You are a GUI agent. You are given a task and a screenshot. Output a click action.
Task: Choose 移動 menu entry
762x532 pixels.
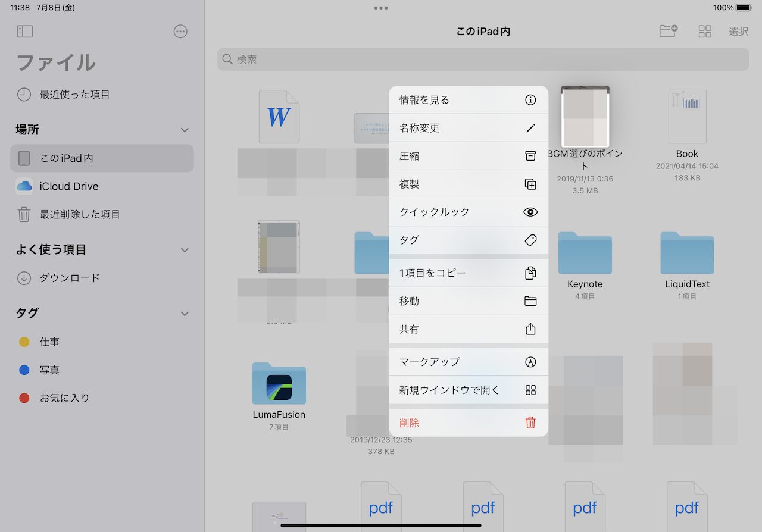(x=469, y=301)
